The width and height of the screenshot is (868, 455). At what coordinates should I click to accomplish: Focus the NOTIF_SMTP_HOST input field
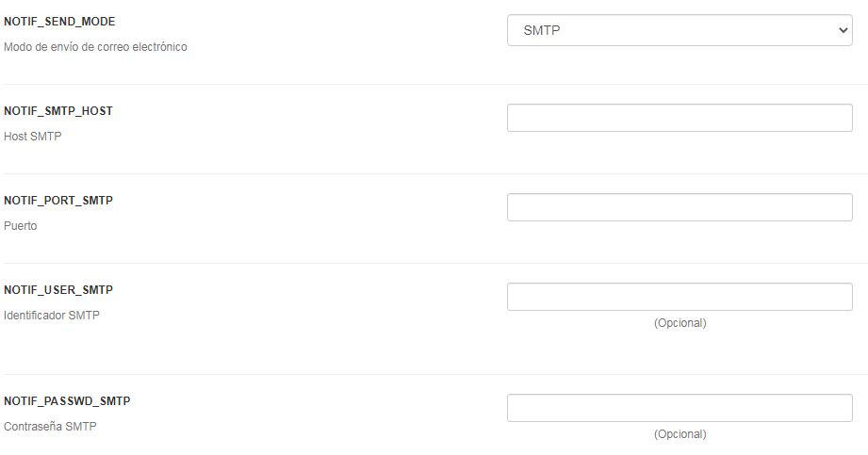(x=680, y=118)
